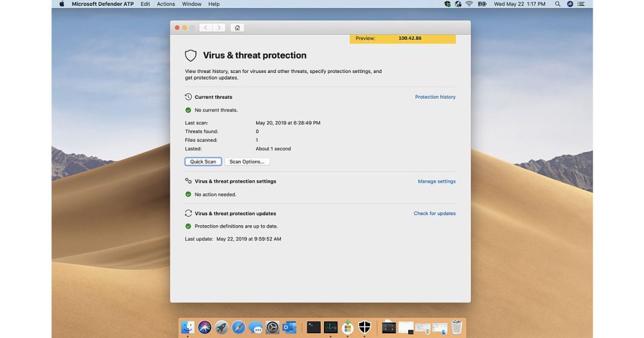The image size is (644, 338).
Task: Click 'May 22, 2019 at 9:59:52 AM' last update value
Action: pyautogui.click(x=249, y=239)
